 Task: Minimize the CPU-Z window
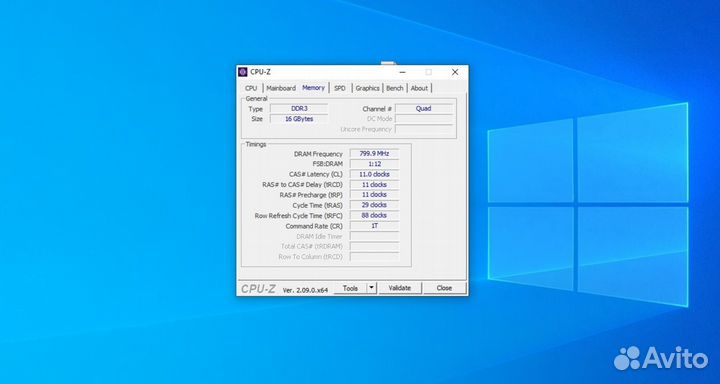coord(402,72)
